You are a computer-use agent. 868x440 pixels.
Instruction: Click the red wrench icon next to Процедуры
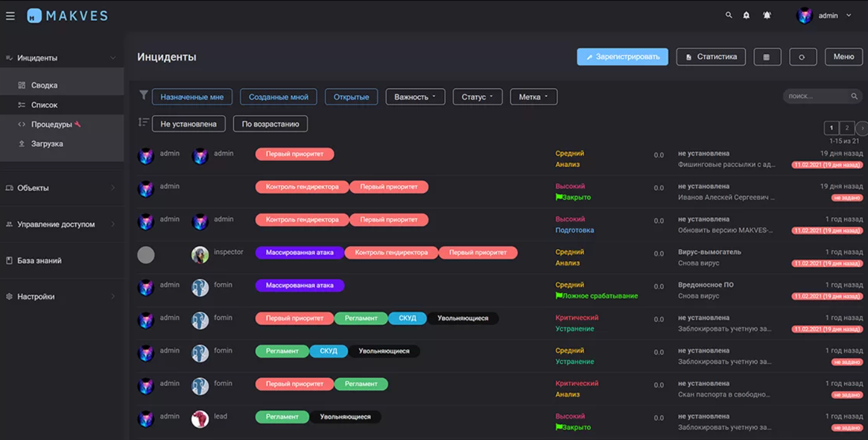click(77, 124)
